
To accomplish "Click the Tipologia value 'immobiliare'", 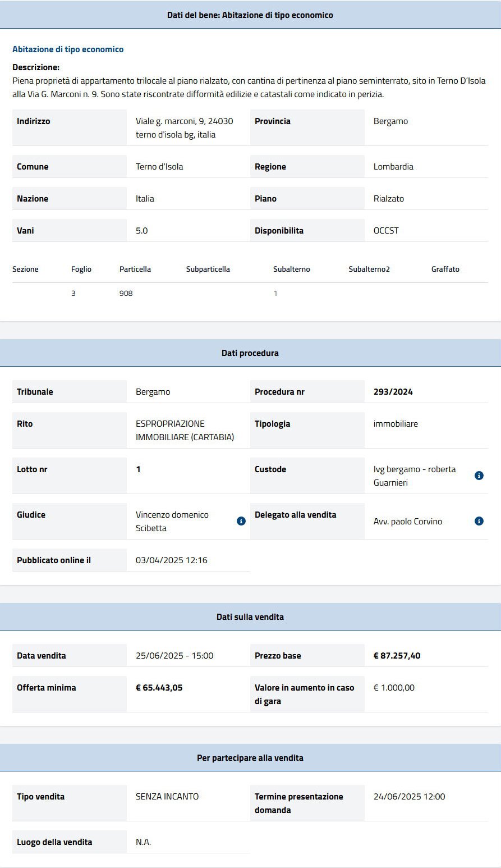I will pos(396,424).
